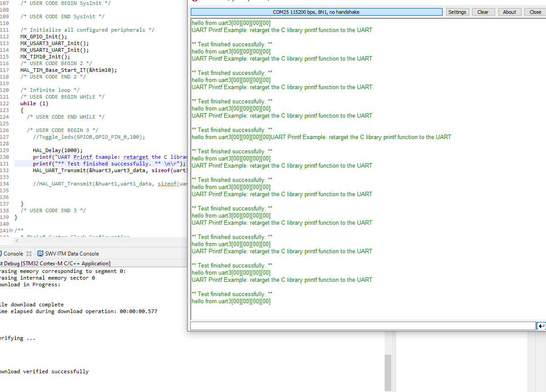The height and width of the screenshot is (392, 546).
Task: Click HAL_TIM_Base_Start_IT(&htim10) code line
Action: tap(68, 70)
